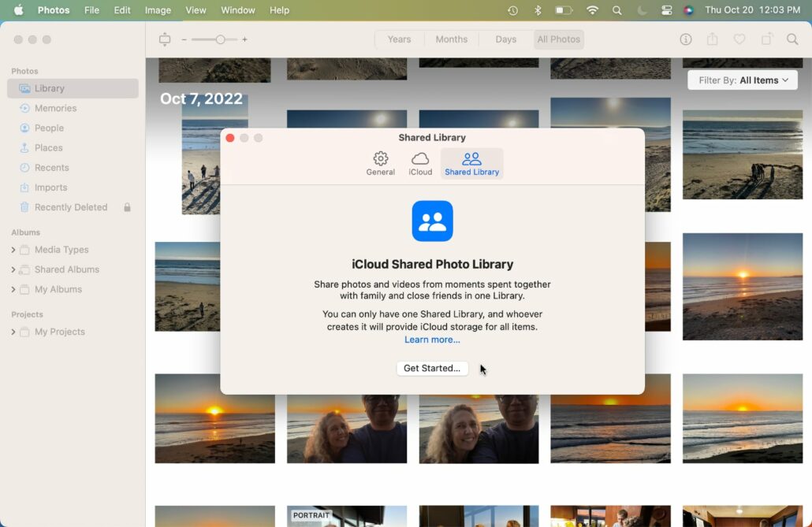Expand the Media Types section
Image resolution: width=812 pixels, height=527 pixels.
(x=13, y=251)
